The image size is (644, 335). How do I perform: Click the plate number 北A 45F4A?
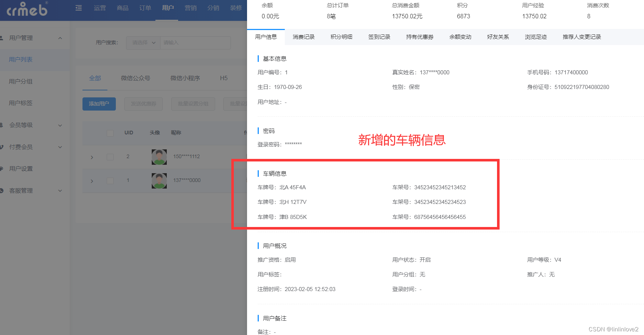pyautogui.click(x=292, y=187)
